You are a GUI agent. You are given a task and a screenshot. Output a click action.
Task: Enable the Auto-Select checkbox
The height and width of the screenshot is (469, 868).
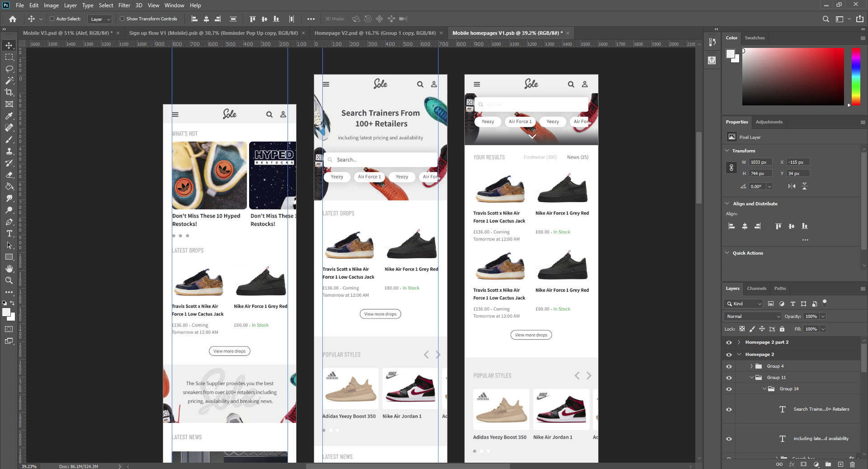pyautogui.click(x=52, y=19)
